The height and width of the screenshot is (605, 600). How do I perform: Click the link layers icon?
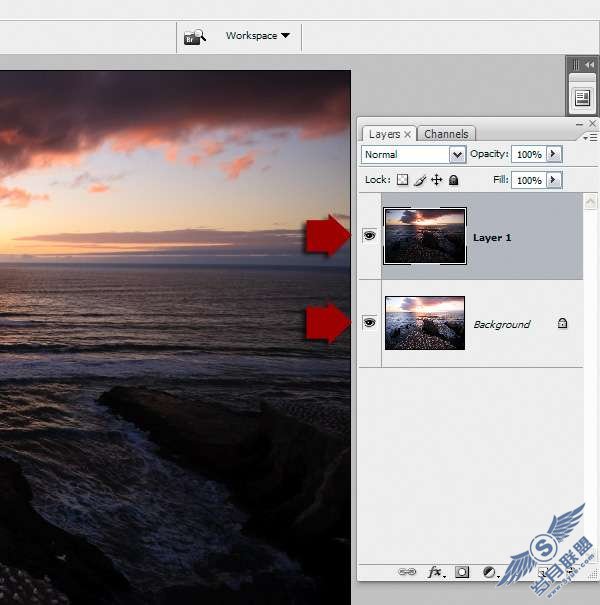(407, 572)
